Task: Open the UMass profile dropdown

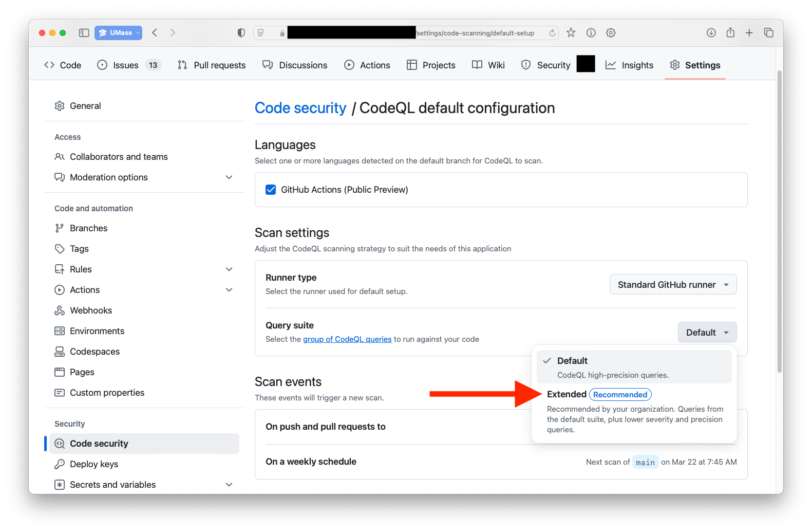Action: 118,33
